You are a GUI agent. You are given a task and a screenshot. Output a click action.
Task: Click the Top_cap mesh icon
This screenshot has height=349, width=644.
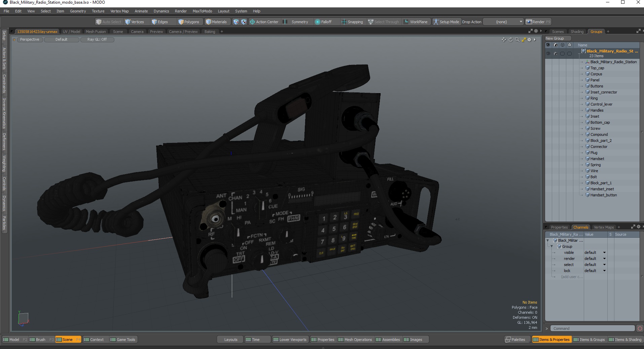pos(587,68)
